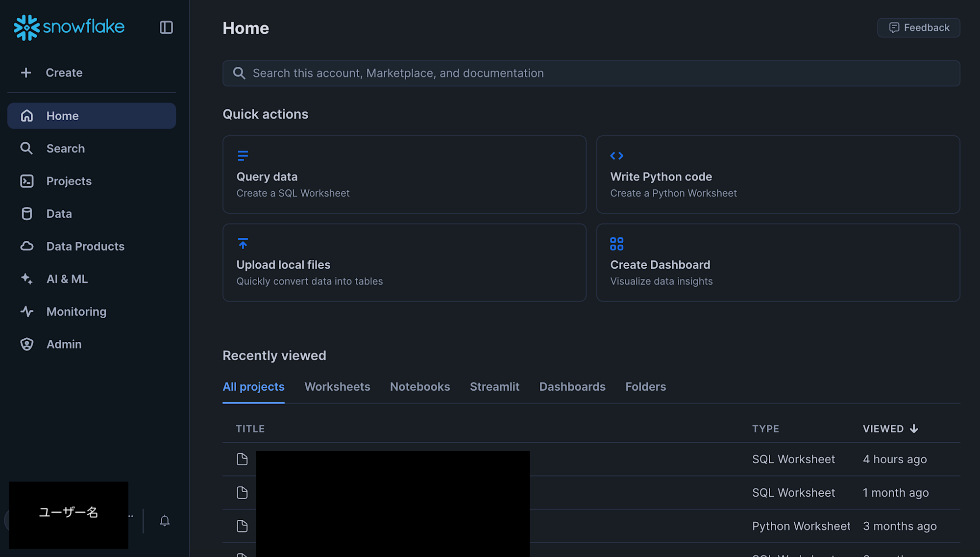Switch to the Dashboards tab
Screen dimensions: 980x557
[x=572, y=386]
